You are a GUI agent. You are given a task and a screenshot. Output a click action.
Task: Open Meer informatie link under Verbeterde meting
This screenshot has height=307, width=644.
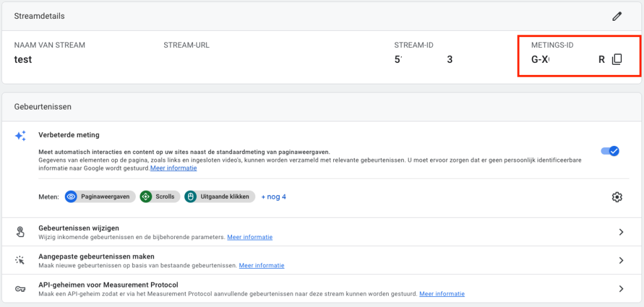tap(172, 169)
